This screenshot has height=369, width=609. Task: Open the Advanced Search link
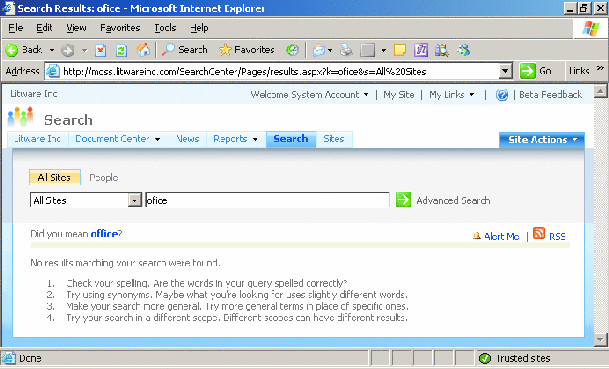tap(453, 200)
